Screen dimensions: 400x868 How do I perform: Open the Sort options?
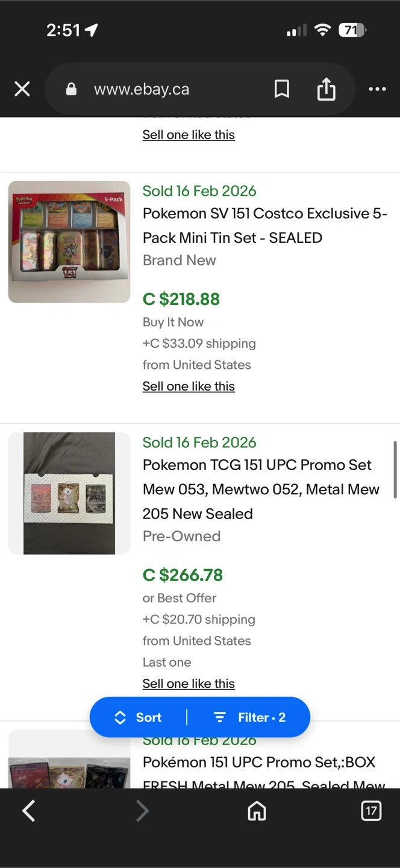(x=139, y=717)
